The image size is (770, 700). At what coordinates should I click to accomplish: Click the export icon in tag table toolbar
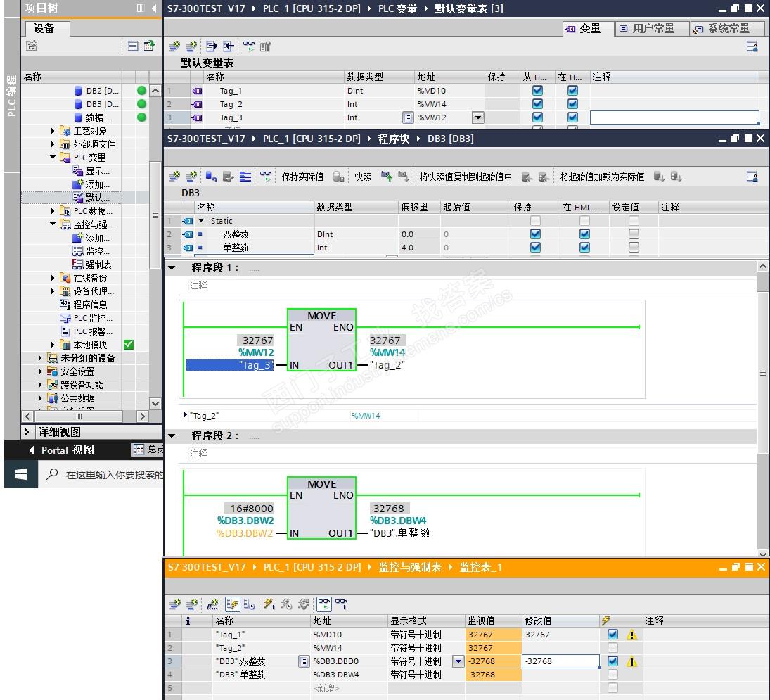click(211, 46)
